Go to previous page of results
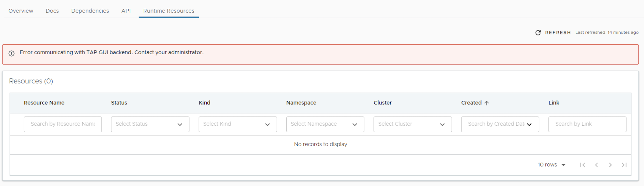The width and height of the screenshot is (644, 186). click(597, 165)
